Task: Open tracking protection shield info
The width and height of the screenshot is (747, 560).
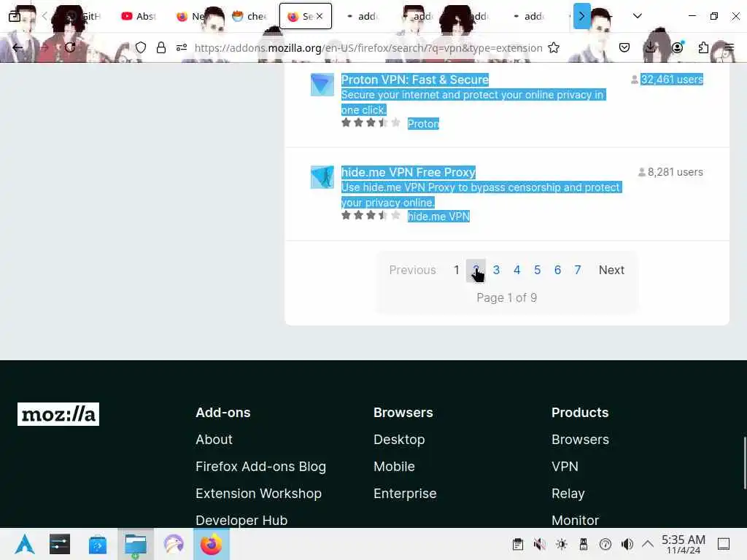Action: (x=141, y=47)
